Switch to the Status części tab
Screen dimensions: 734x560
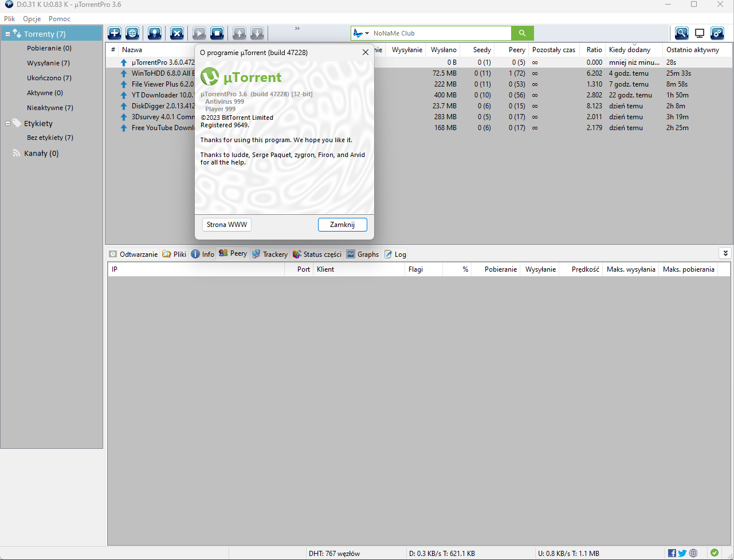[x=317, y=254]
